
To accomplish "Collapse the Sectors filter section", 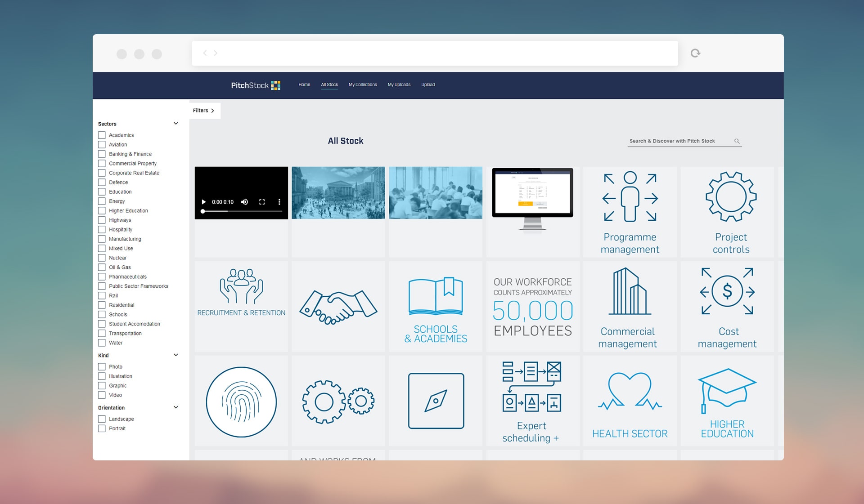I will point(176,124).
